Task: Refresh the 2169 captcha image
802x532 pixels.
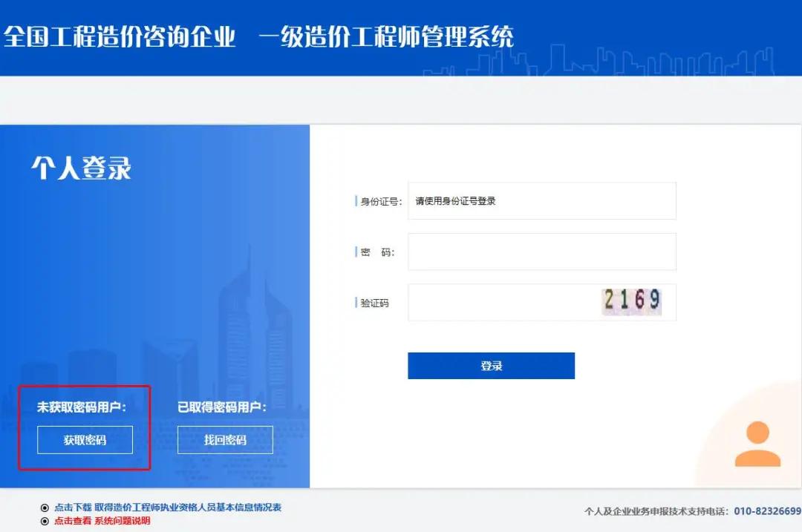Action: pyautogui.click(x=632, y=301)
